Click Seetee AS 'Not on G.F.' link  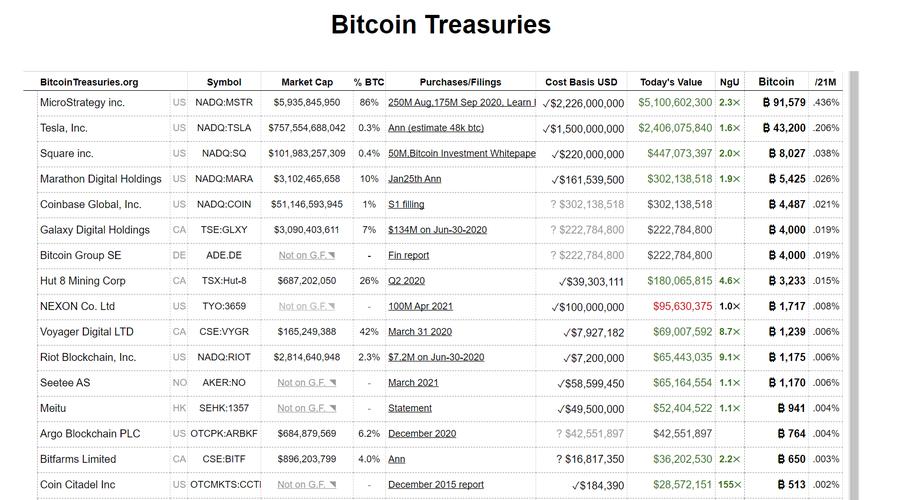click(x=306, y=382)
